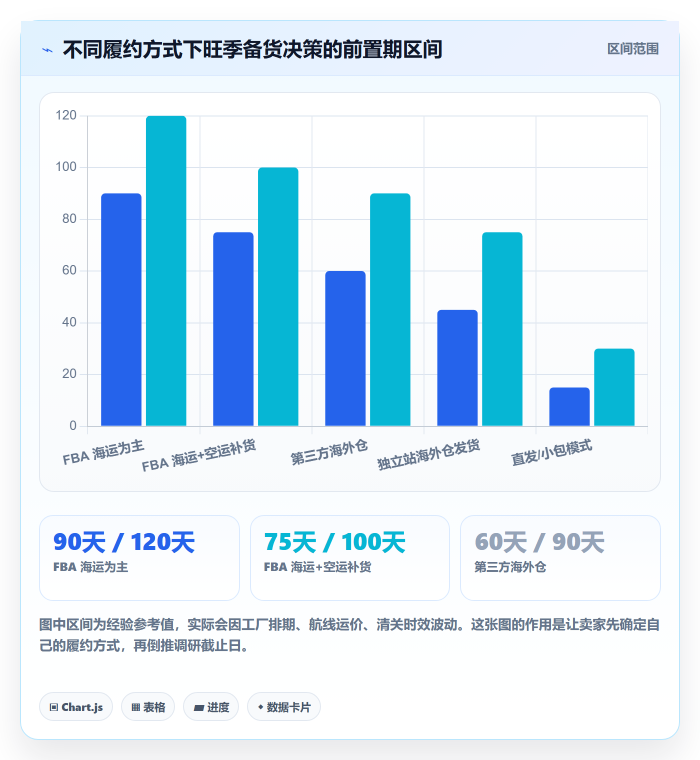Click the table grid icon in 表格 tag
Image resolution: width=700 pixels, height=760 pixels.
click(x=135, y=707)
